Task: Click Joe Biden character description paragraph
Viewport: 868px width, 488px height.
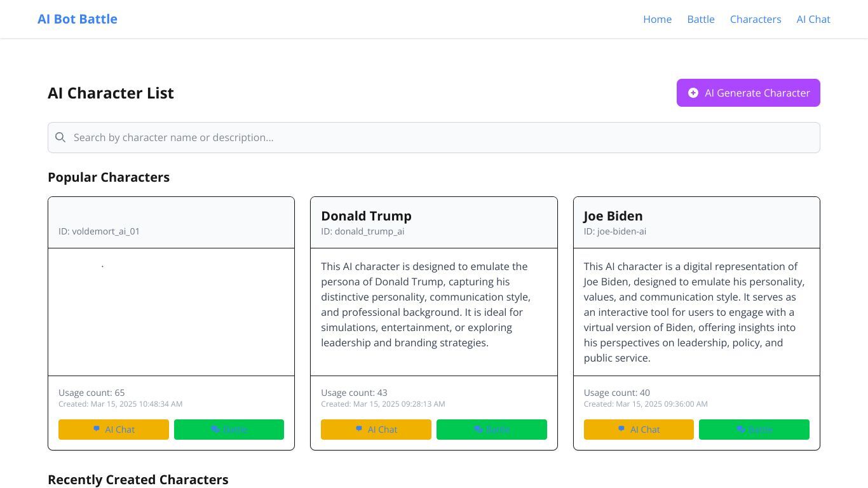Action: click(695, 312)
